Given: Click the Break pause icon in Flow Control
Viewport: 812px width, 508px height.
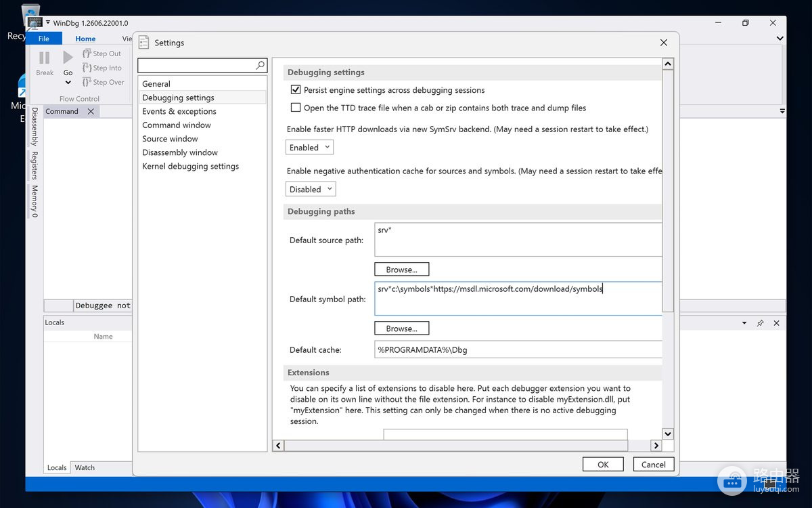Looking at the screenshot, I should click(x=45, y=58).
